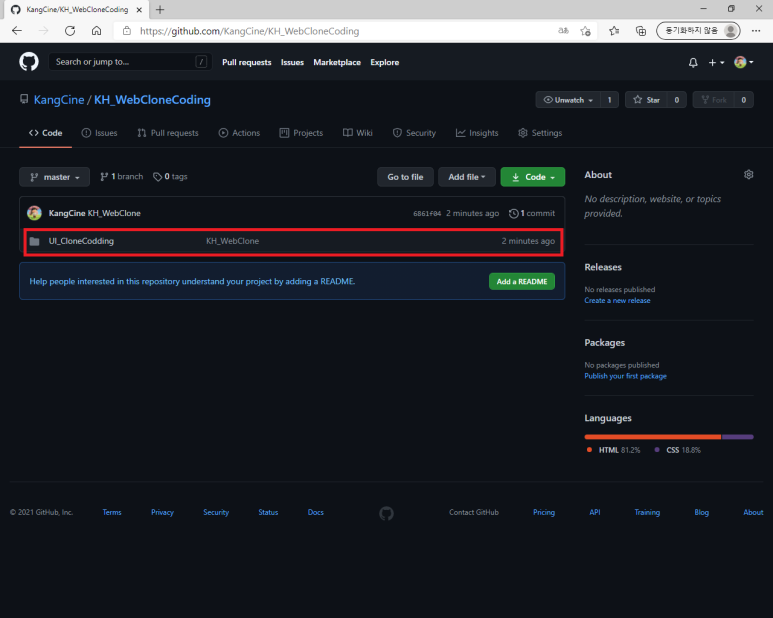Add page to favorites star icon

[x=585, y=31]
